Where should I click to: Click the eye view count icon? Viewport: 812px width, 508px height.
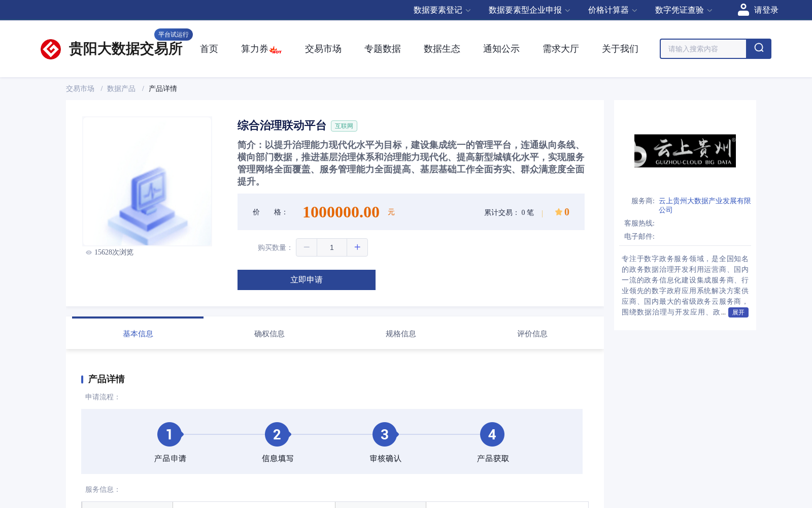pos(89,252)
